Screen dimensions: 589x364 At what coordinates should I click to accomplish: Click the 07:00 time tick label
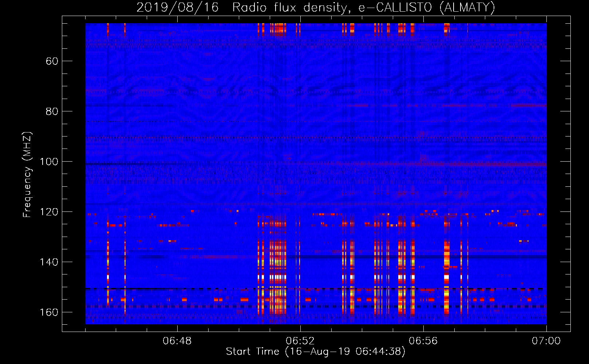546,341
